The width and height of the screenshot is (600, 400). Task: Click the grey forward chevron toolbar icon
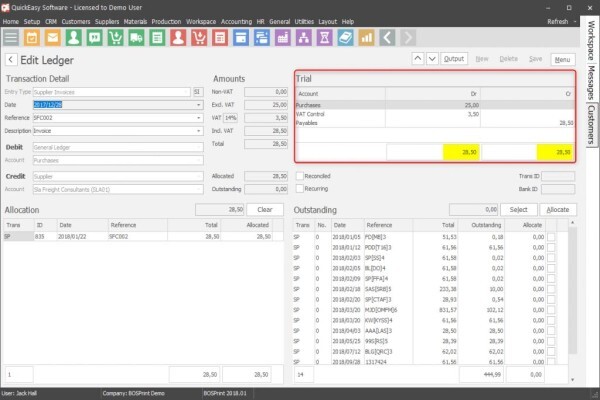408,38
